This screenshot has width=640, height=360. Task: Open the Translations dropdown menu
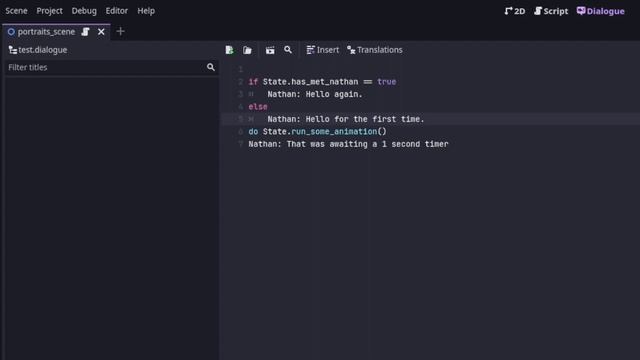(x=375, y=50)
